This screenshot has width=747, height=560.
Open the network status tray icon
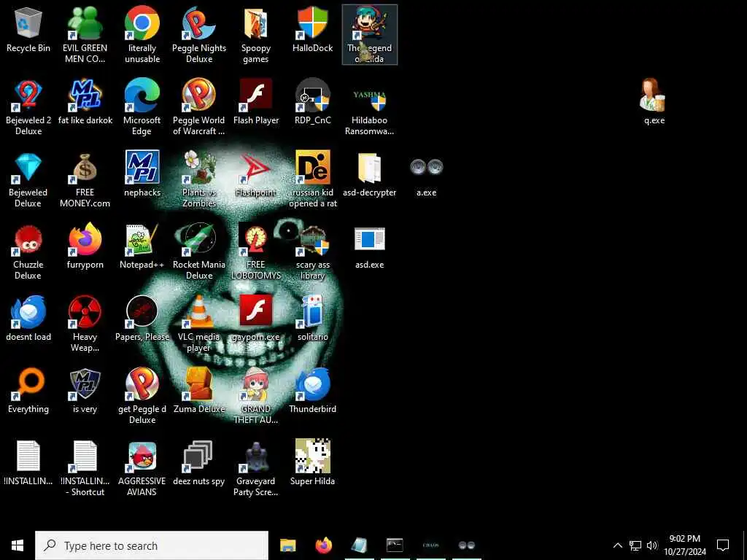click(x=635, y=545)
